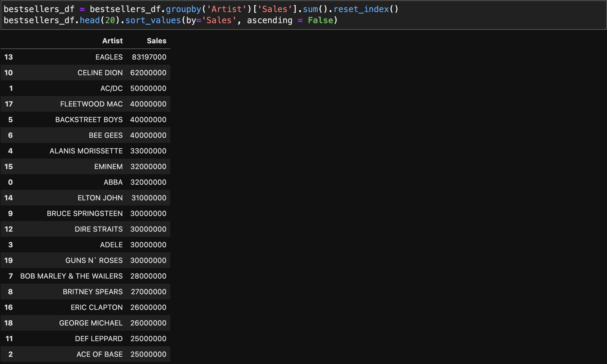This screenshot has width=607, height=364.
Task: Click 'reset_index' in the code cell
Action: [x=361, y=9]
